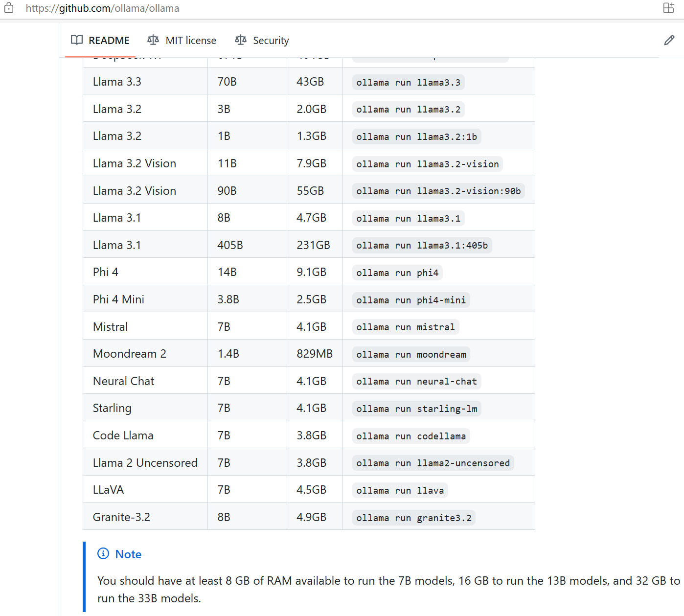
Task: Click the 'ollama run neural-chat' command
Action: [416, 381]
